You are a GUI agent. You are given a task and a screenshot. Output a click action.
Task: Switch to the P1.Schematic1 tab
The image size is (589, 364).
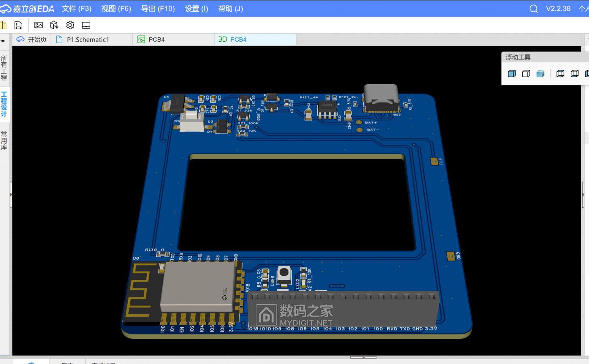(x=88, y=39)
